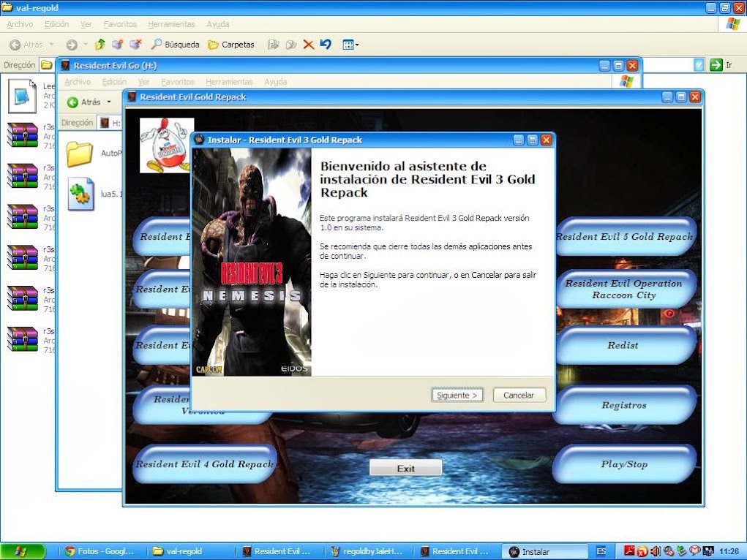This screenshot has height=560, width=747.
Task: Select the Leeme text file icon
Action: pos(22,96)
